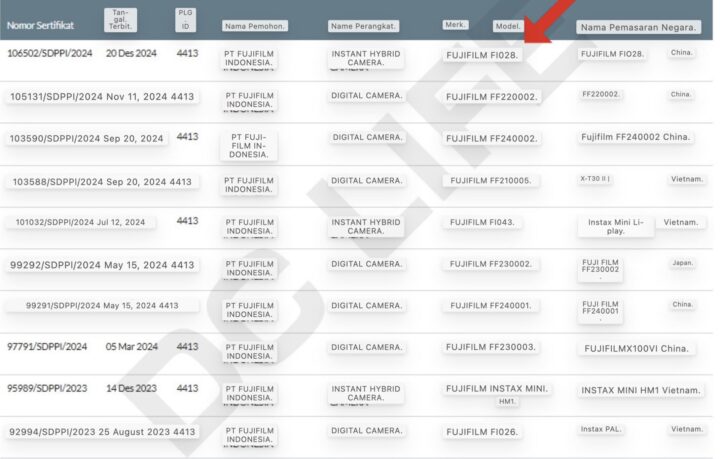The width and height of the screenshot is (720, 459).
Task: Select certificate number 97791/SDPPI/2024
Action: point(47,347)
